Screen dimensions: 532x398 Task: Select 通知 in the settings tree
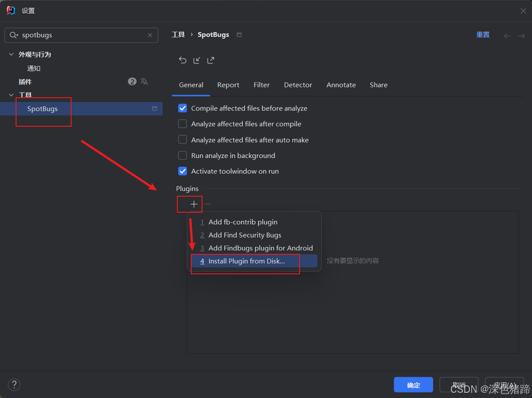pyautogui.click(x=34, y=68)
